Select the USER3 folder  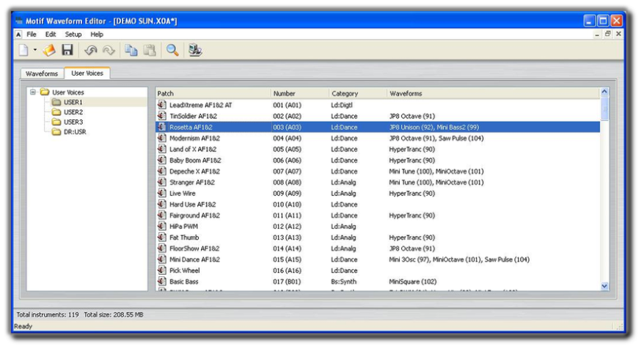pos(73,122)
